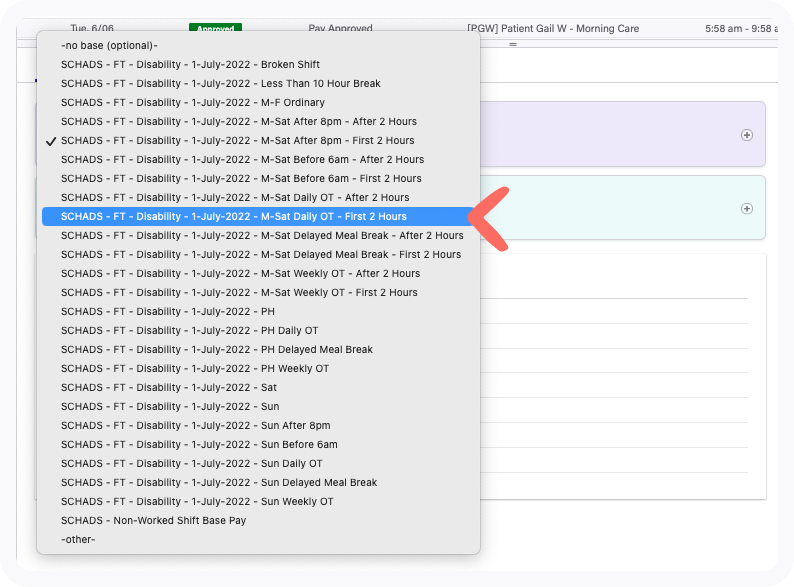Pick the M-F Ordinary pay base
This screenshot has width=794, height=587.
[x=192, y=103]
